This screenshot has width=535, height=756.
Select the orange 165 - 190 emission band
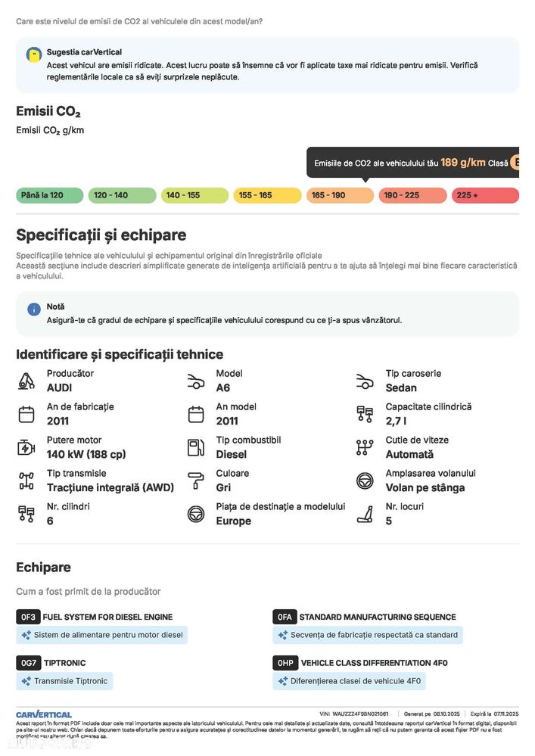click(340, 195)
